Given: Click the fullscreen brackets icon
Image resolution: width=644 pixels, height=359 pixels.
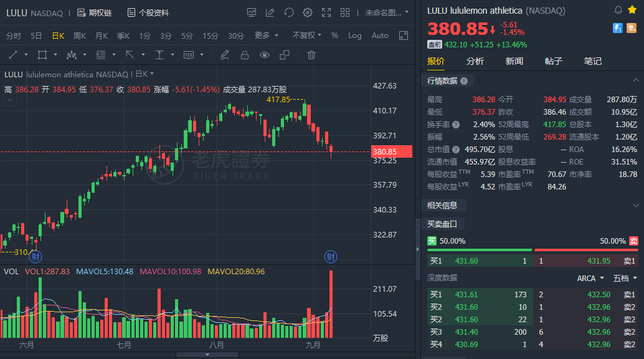Looking at the screenshot, I should point(326,12).
